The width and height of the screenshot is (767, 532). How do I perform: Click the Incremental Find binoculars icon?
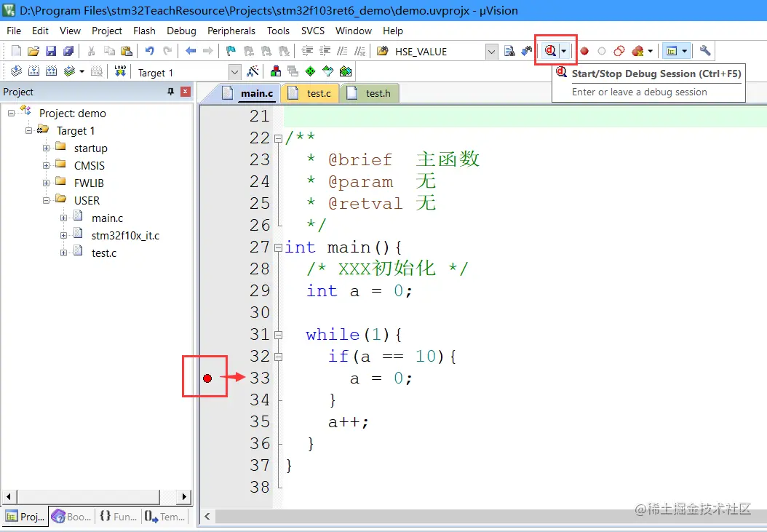527,51
